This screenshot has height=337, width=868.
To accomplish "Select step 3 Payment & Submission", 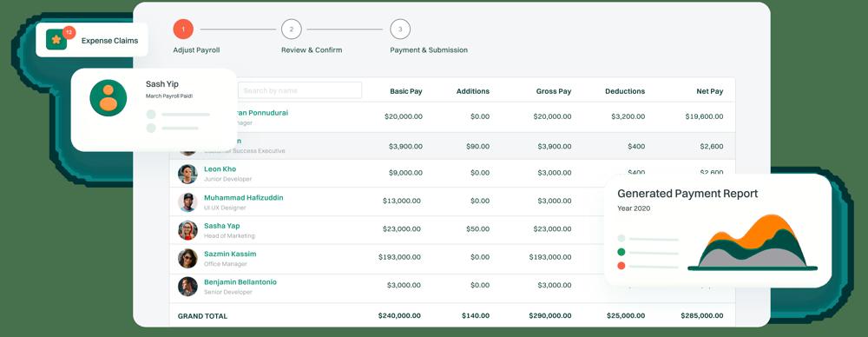I will click(x=400, y=29).
